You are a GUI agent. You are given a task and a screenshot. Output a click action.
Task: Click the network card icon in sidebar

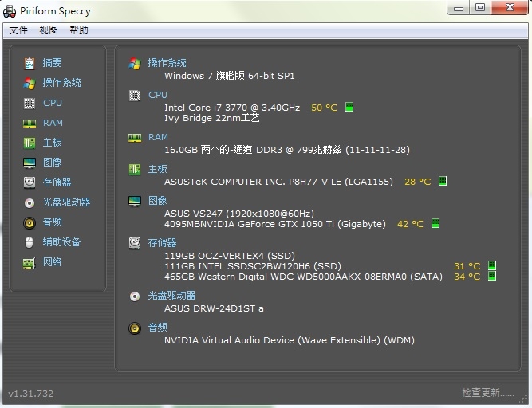pyautogui.click(x=30, y=263)
